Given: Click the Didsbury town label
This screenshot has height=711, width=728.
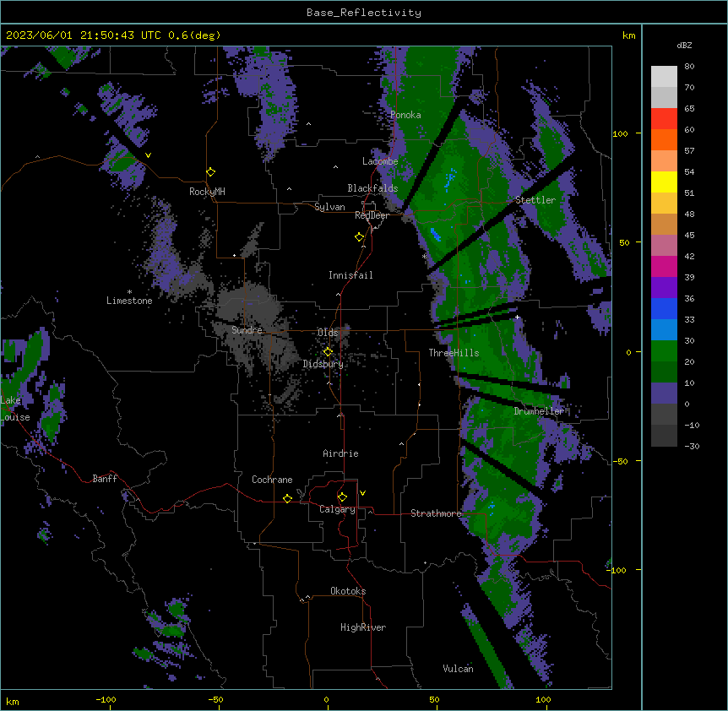Looking at the screenshot, I should (323, 364).
